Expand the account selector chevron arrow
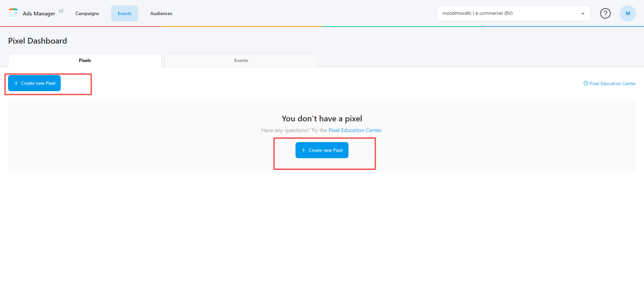 (x=583, y=14)
